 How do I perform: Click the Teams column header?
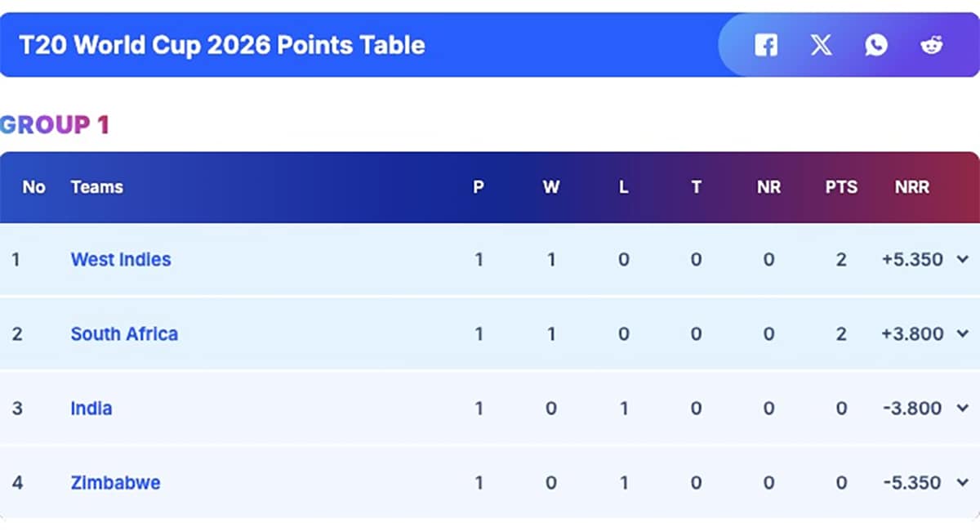(x=96, y=187)
